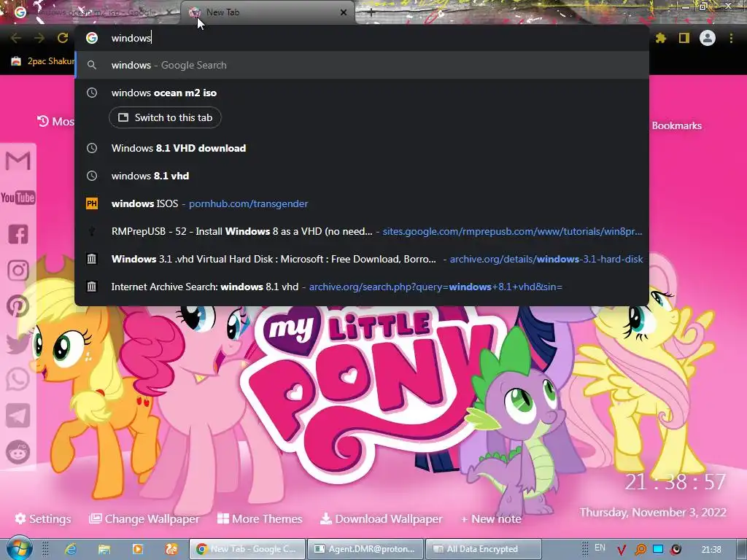Open UC Browser icon on taskbar

[171, 549]
